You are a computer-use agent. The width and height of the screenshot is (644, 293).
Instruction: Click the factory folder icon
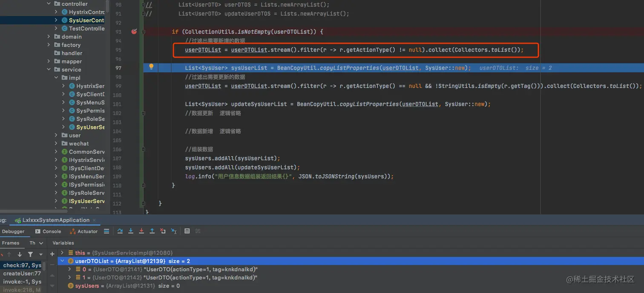click(x=57, y=45)
